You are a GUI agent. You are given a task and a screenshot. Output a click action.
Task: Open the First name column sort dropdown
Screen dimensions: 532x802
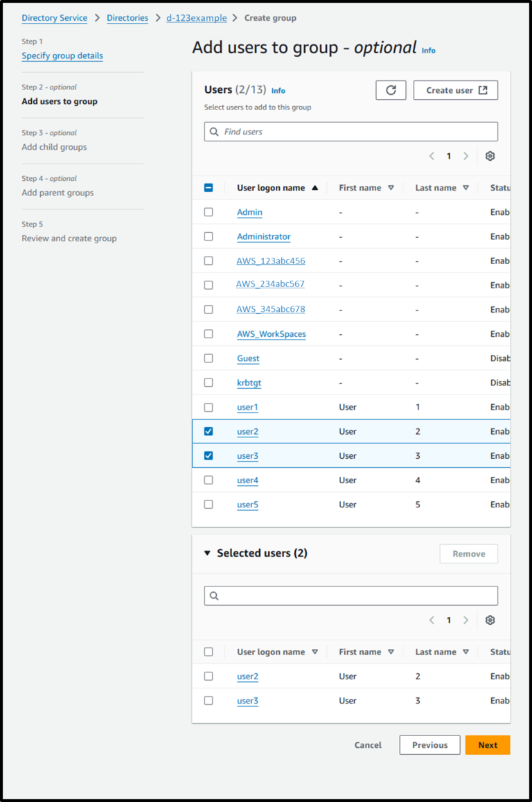(392, 187)
